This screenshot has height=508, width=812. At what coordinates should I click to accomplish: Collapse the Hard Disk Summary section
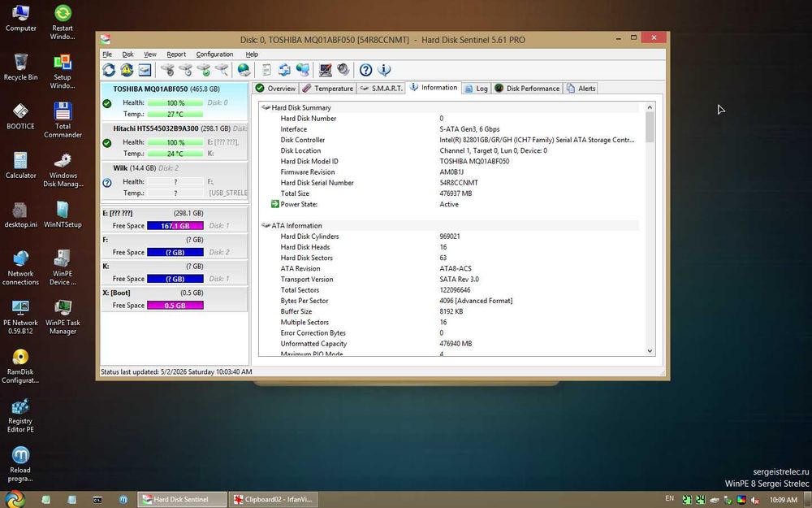[x=266, y=108]
